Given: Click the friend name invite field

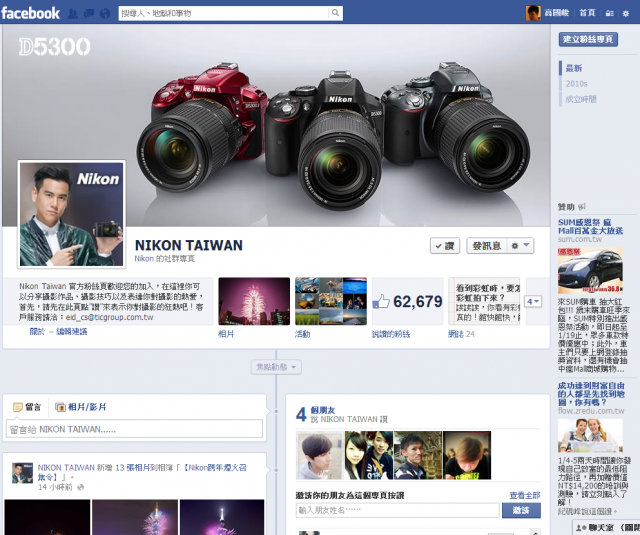Looking at the screenshot, I should tap(398, 511).
